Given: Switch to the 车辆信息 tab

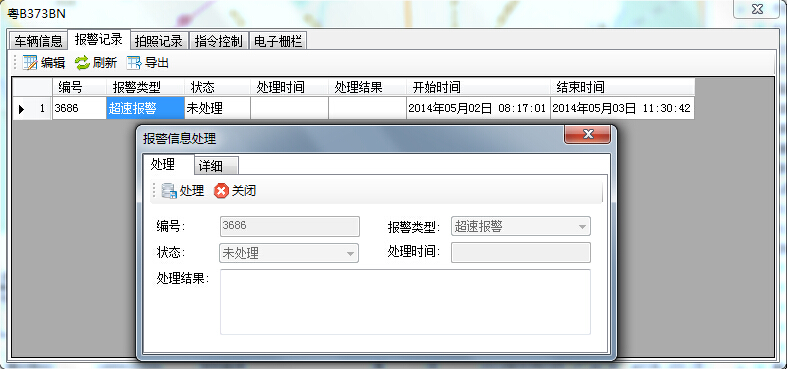Looking at the screenshot, I should tap(38, 41).
